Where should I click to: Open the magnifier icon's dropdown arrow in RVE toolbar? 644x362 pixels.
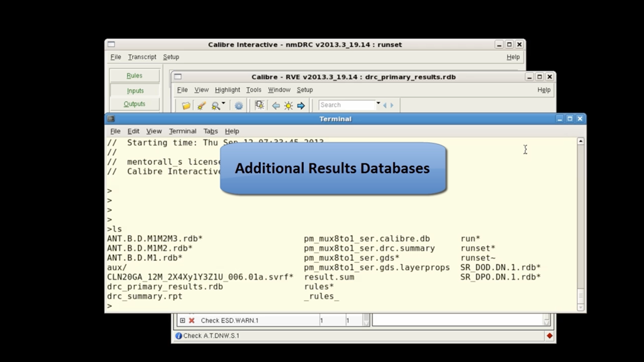(223, 103)
